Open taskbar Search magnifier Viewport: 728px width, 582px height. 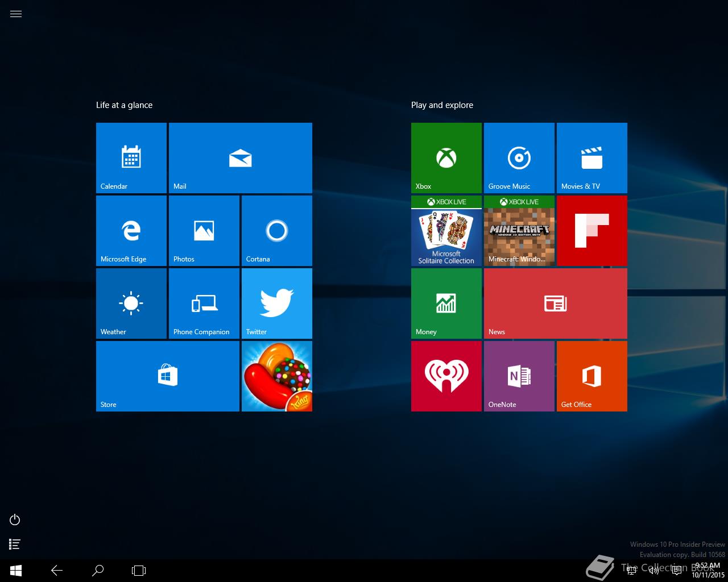click(x=98, y=571)
